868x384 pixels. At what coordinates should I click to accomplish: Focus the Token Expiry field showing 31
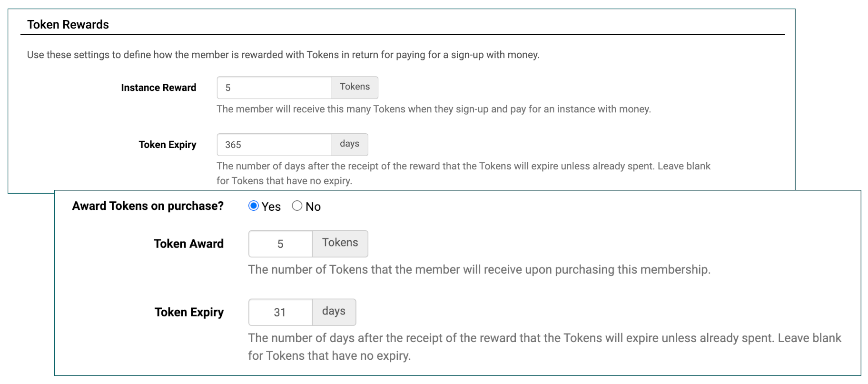280,313
